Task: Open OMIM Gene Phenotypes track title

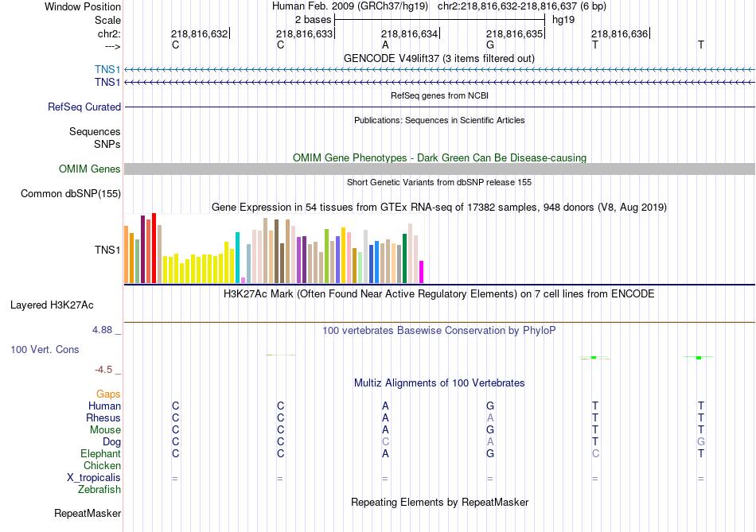Action: pyautogui.click(x=439, y=158)
